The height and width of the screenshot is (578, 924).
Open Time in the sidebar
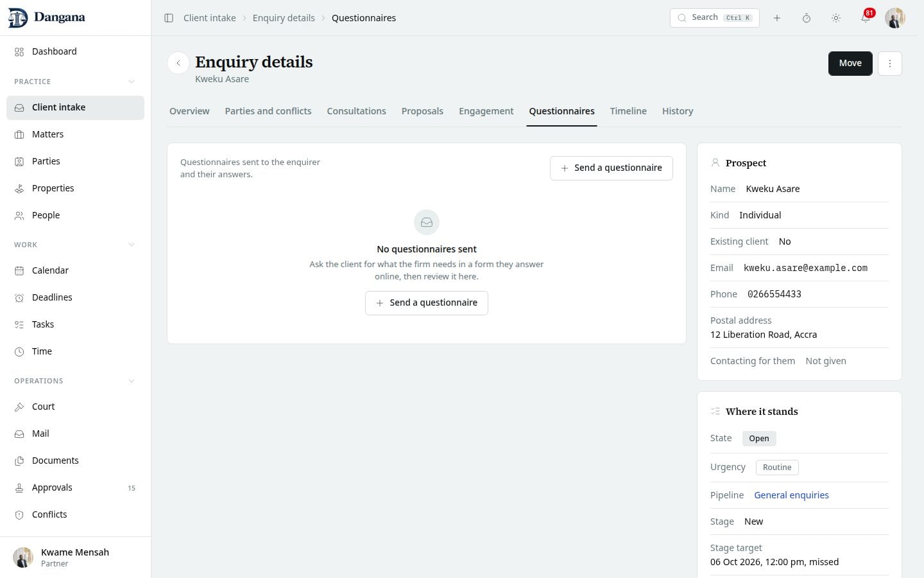[75, 351]
